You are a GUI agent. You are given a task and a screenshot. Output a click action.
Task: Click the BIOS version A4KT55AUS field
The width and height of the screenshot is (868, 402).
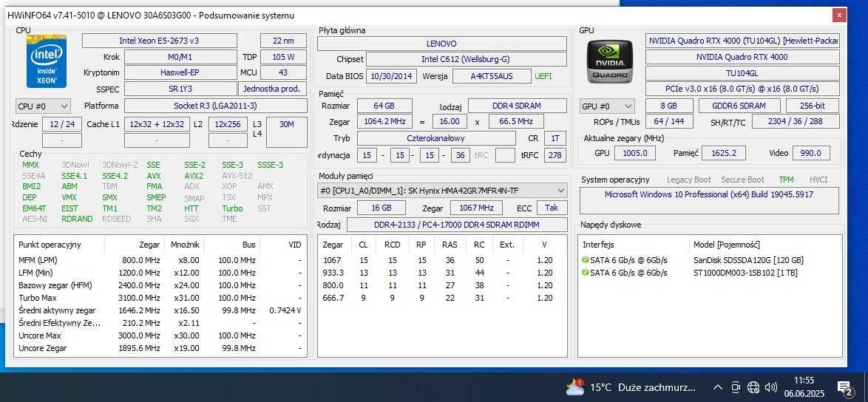click(492, 76)
